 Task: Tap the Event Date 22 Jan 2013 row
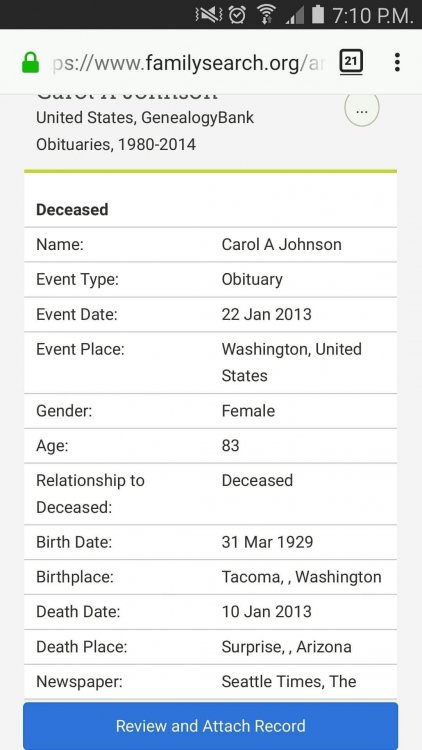tap(211, 314)
